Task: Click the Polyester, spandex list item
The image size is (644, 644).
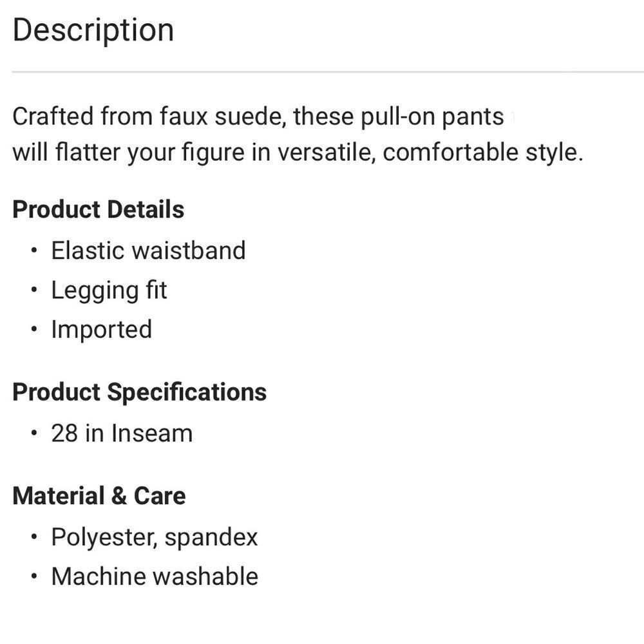Action: (x=155, y=537)
